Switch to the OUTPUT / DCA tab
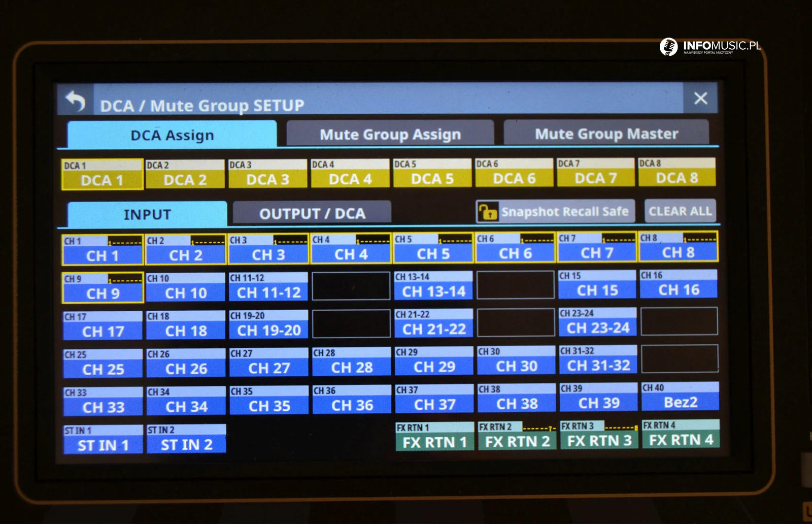Screen dimensions: 812x524 [312, 213]
